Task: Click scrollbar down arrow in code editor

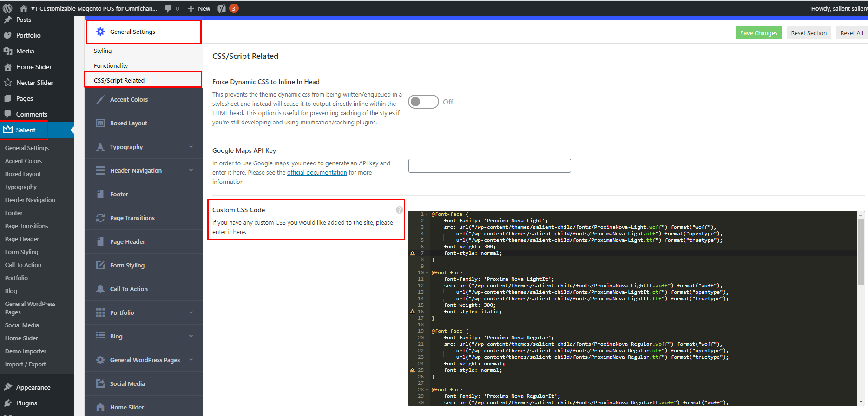Action: click(861, 402)
